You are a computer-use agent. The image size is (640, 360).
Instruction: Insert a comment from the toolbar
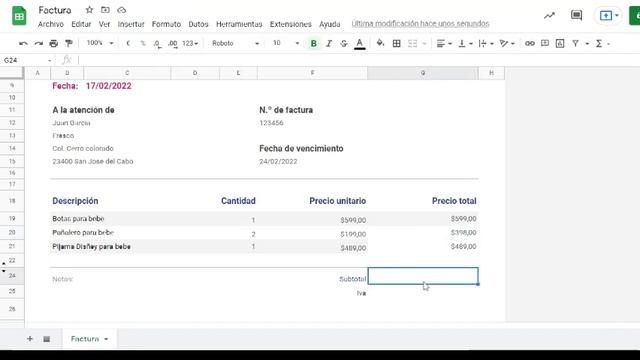545,43
